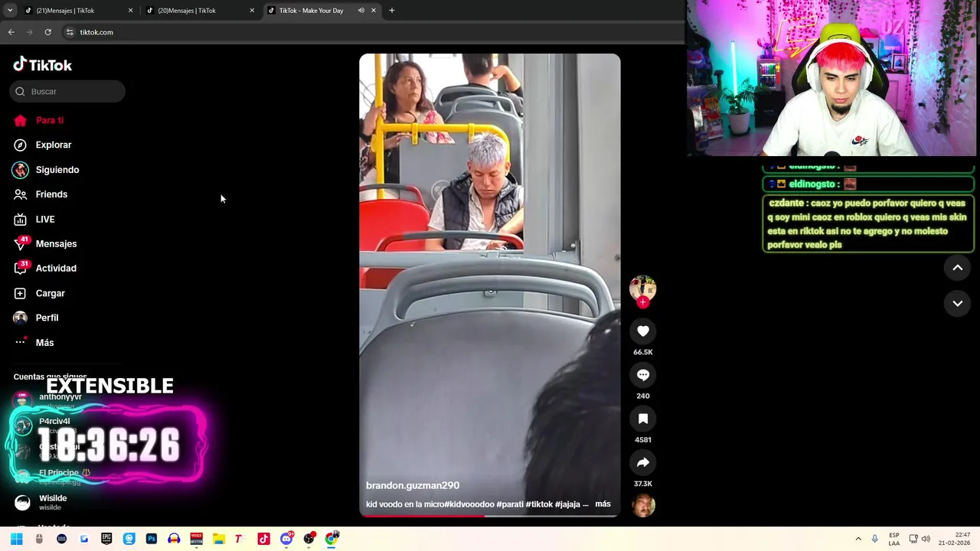
Task: Seek on the video progress bar
Action: coord(490,516)
